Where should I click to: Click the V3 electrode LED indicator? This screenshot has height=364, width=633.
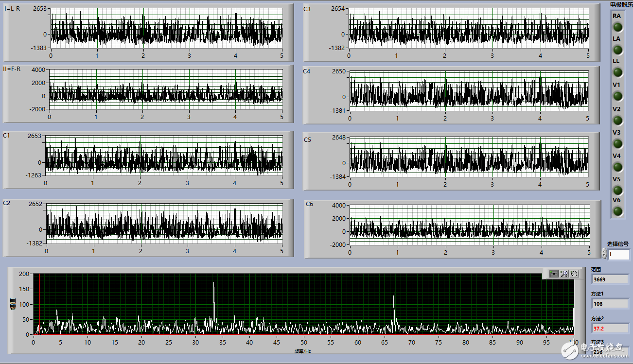(617, 143)
